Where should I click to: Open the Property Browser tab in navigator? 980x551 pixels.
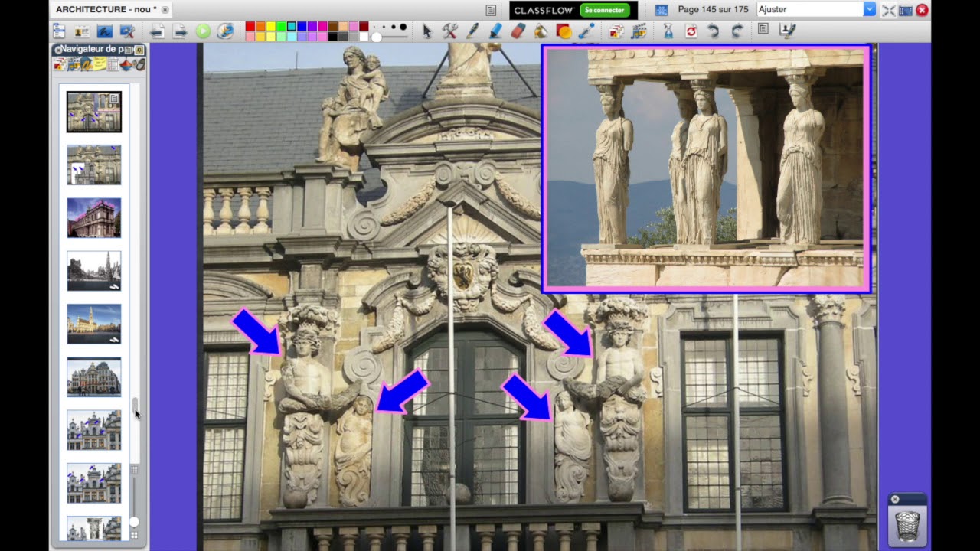tap(113, 65)
